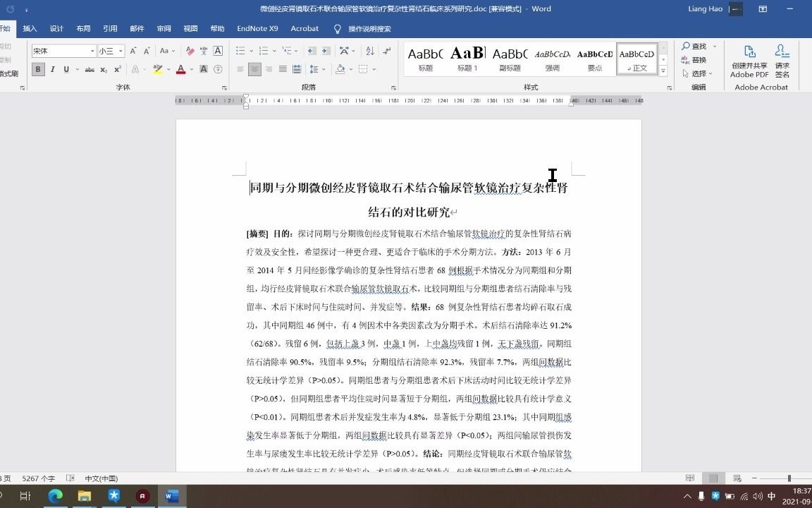Toggle bold formatting in the font group

[39, 68]
